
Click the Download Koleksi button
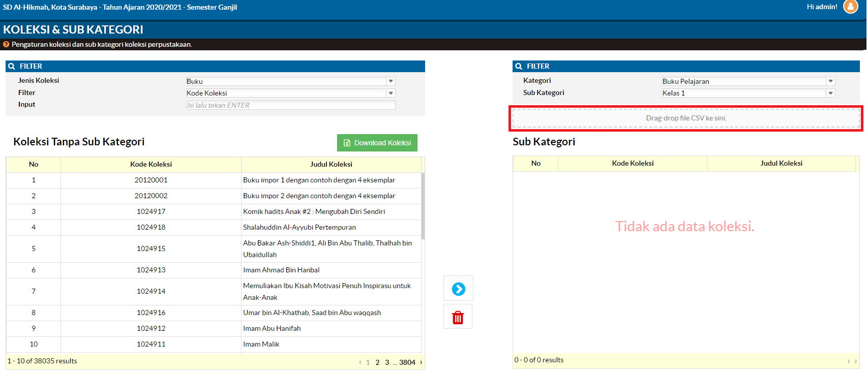(377, 143)
